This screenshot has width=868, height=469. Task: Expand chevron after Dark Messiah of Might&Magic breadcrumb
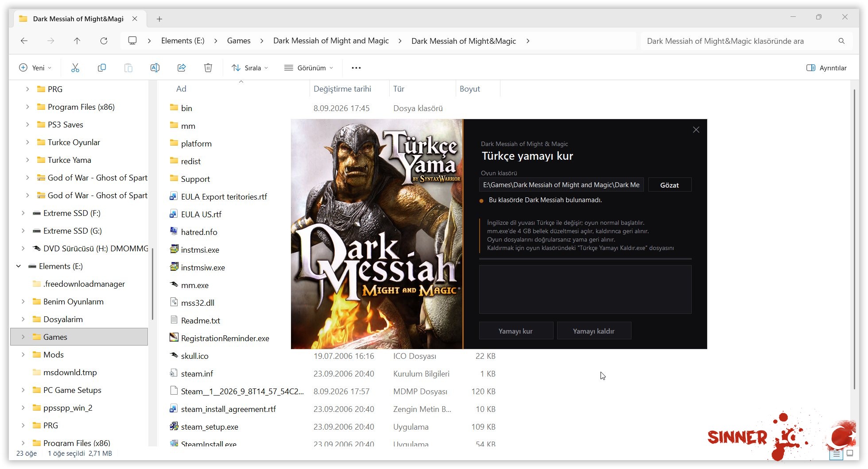(528, 41)
